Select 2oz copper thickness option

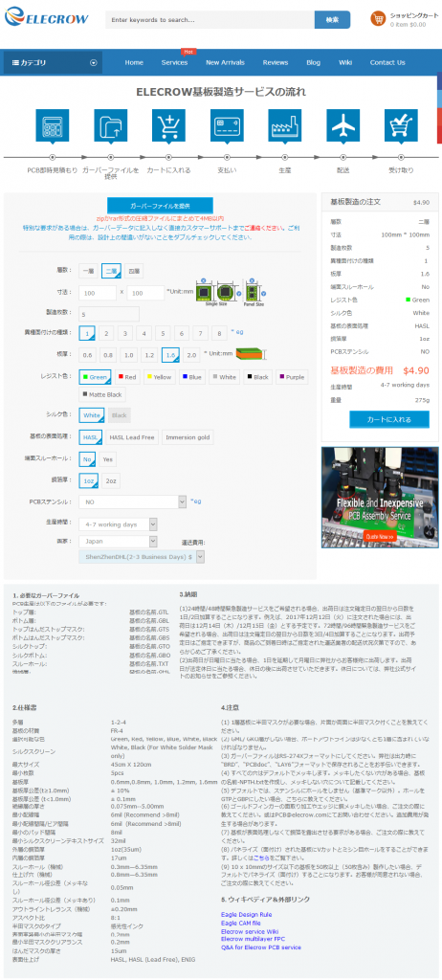[x=111, y=480]
